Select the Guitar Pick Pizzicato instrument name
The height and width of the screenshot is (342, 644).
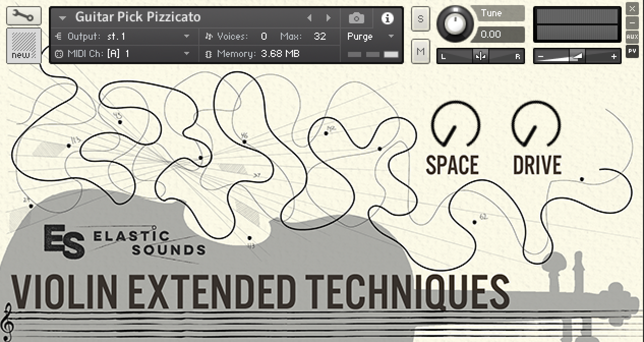(138, 17)
